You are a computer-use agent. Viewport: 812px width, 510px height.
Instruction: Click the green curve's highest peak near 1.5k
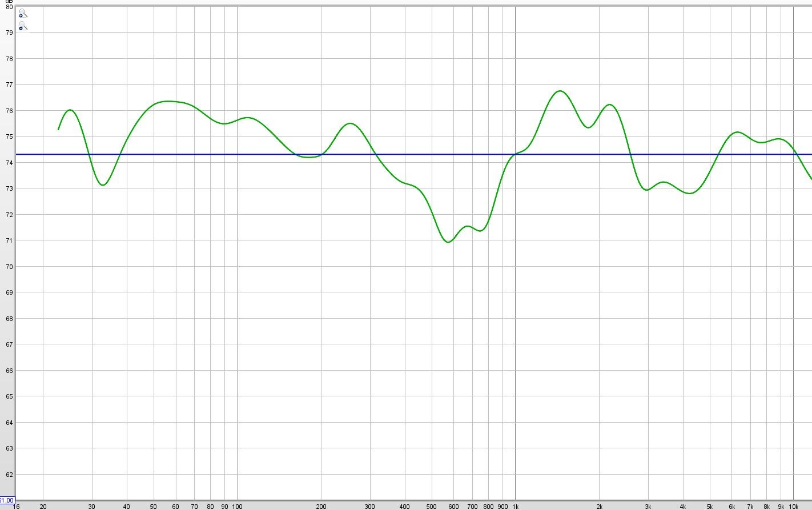tap(560, 91)
